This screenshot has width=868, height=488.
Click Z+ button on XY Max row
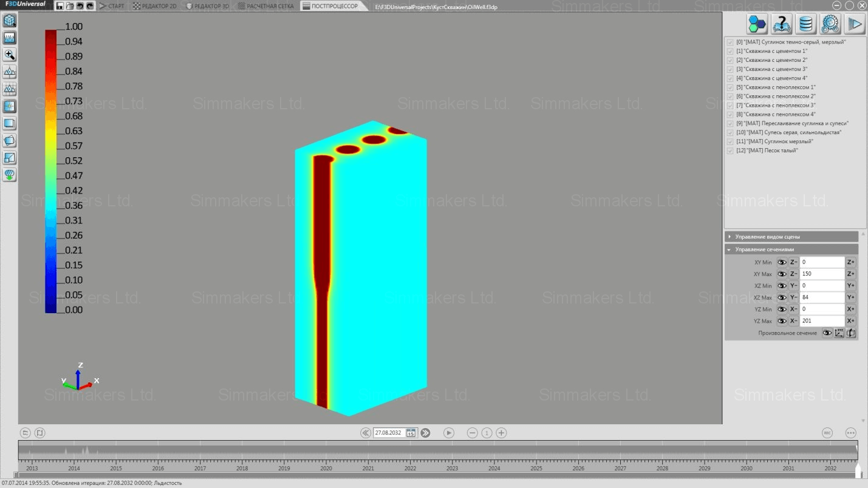851,274
